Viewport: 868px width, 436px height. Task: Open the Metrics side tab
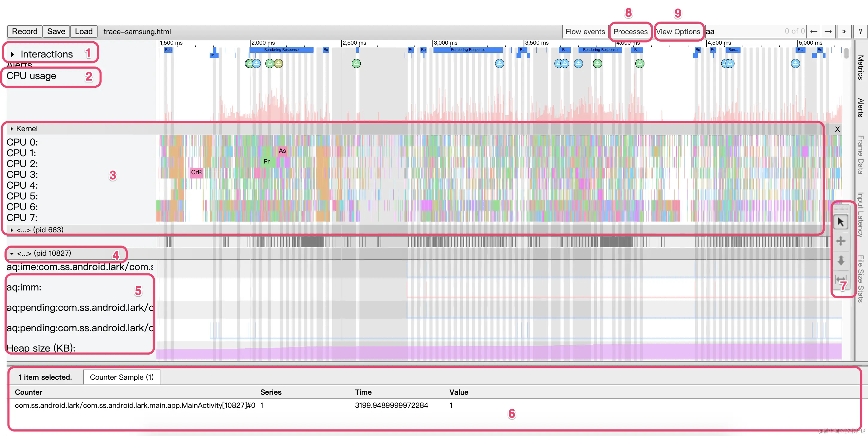pos(860,67)
